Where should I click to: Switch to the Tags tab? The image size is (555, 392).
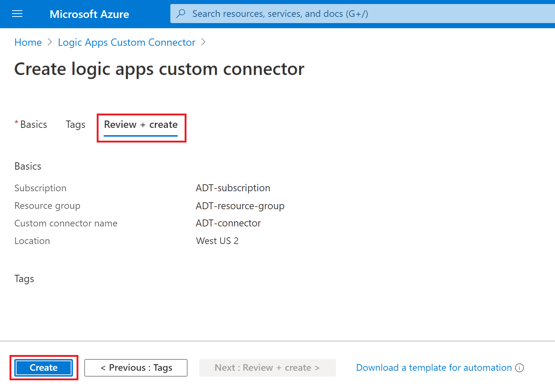[x=75, y=124]
